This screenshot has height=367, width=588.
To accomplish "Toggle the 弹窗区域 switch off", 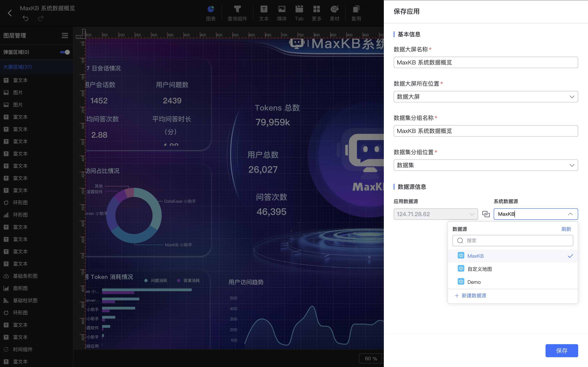I will click(x=64, y=52).
